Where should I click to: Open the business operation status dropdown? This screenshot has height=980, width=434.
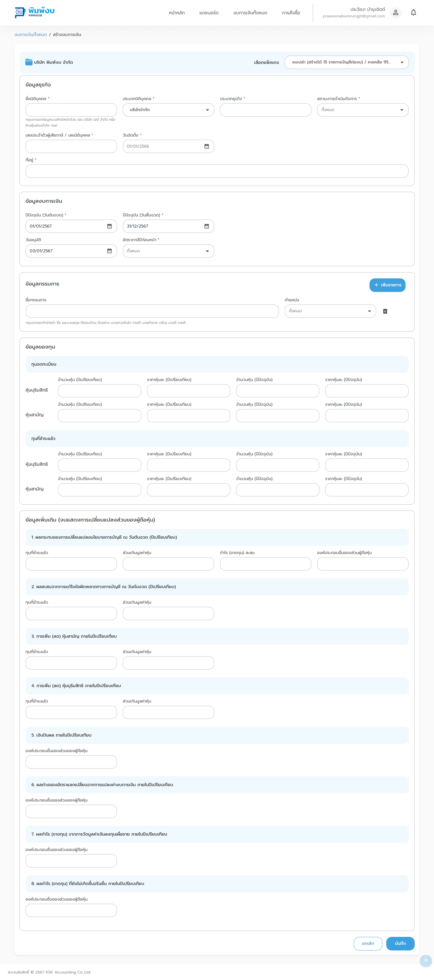362,110
